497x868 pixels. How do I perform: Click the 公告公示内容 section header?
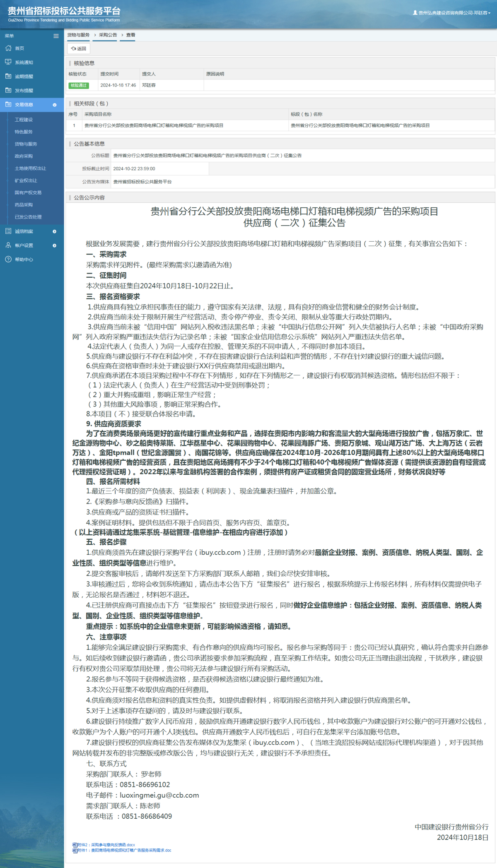tap(89, 198)
